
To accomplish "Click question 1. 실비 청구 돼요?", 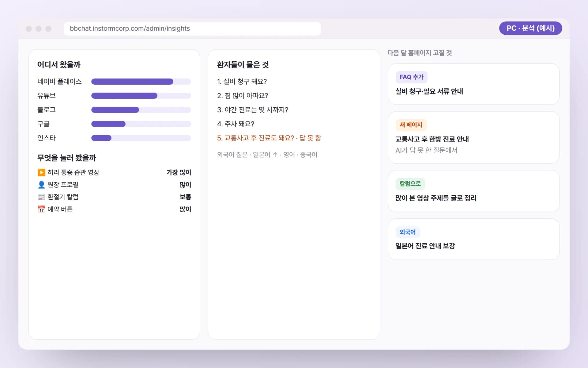I will 242,82.
